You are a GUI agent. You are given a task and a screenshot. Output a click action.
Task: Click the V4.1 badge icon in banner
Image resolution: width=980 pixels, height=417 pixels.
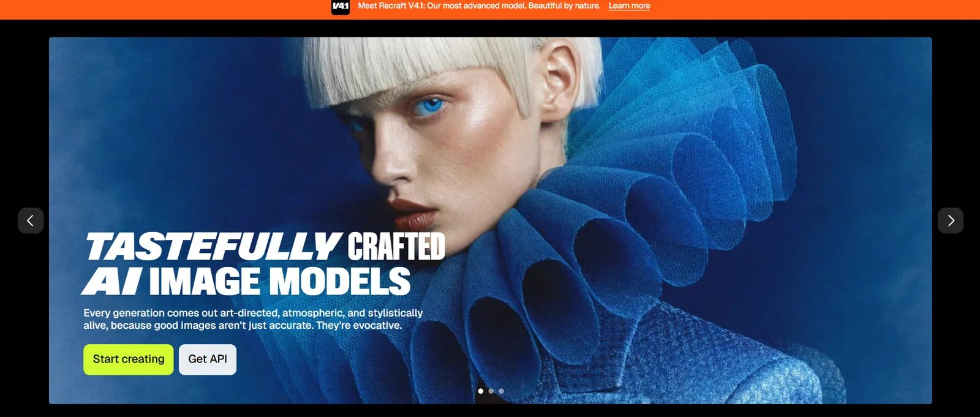pyautogui.click(x=341, y=6)
